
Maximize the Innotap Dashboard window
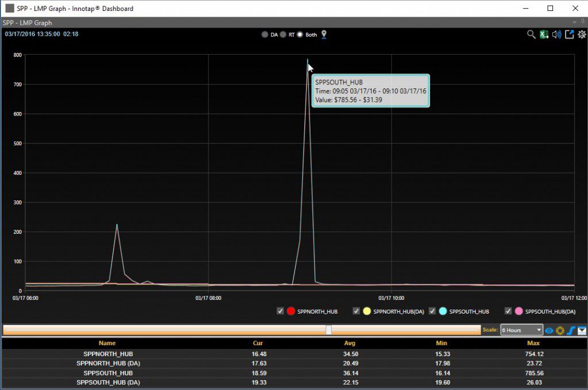coord(550,8)
